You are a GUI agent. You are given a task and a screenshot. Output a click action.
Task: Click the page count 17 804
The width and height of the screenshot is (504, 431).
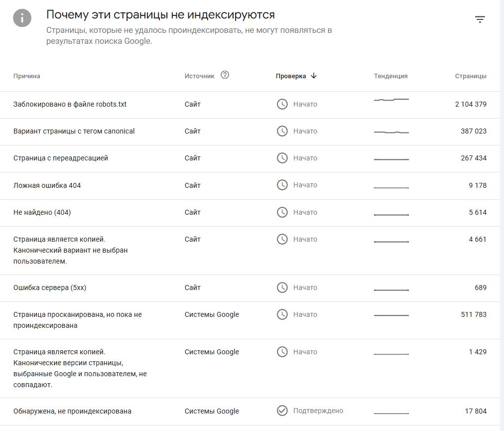pyautogui.click(x=476, y=411)
